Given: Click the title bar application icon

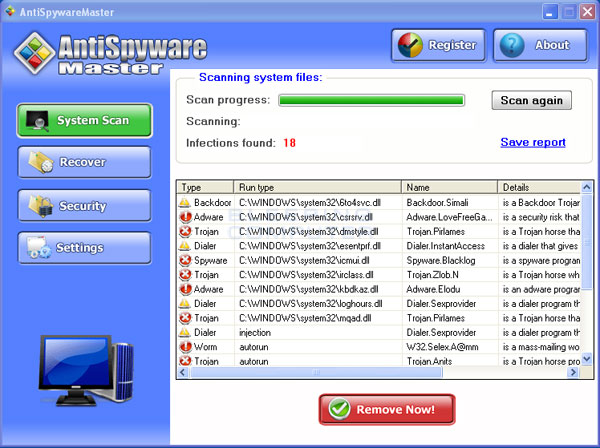Looking at the screenshot, I should point(10,11).
